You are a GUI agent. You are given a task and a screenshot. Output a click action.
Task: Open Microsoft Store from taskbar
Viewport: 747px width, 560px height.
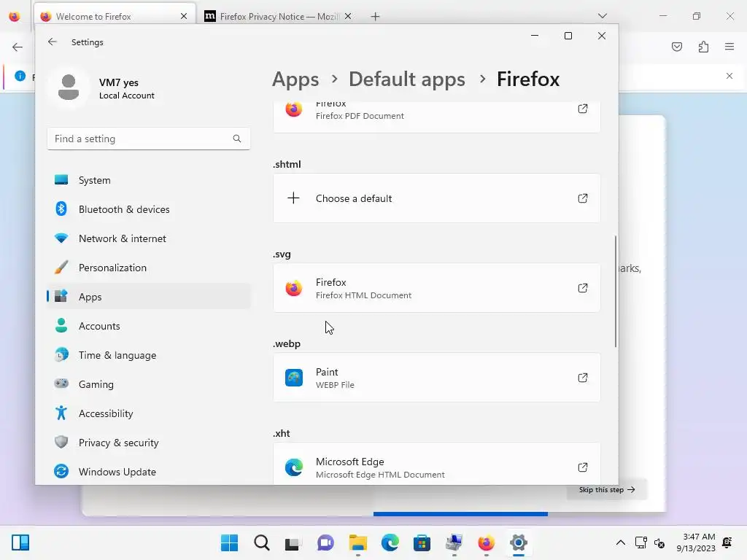pos(422,542)
